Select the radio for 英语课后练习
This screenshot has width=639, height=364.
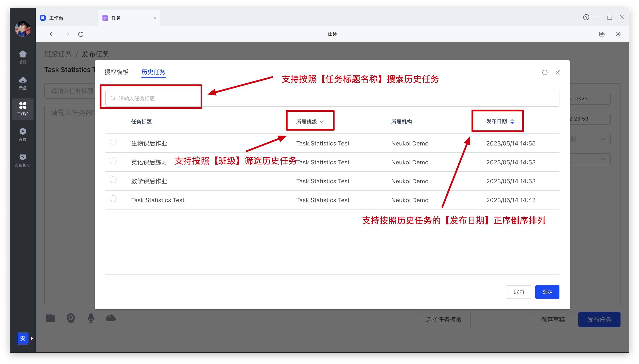(113, 161)
